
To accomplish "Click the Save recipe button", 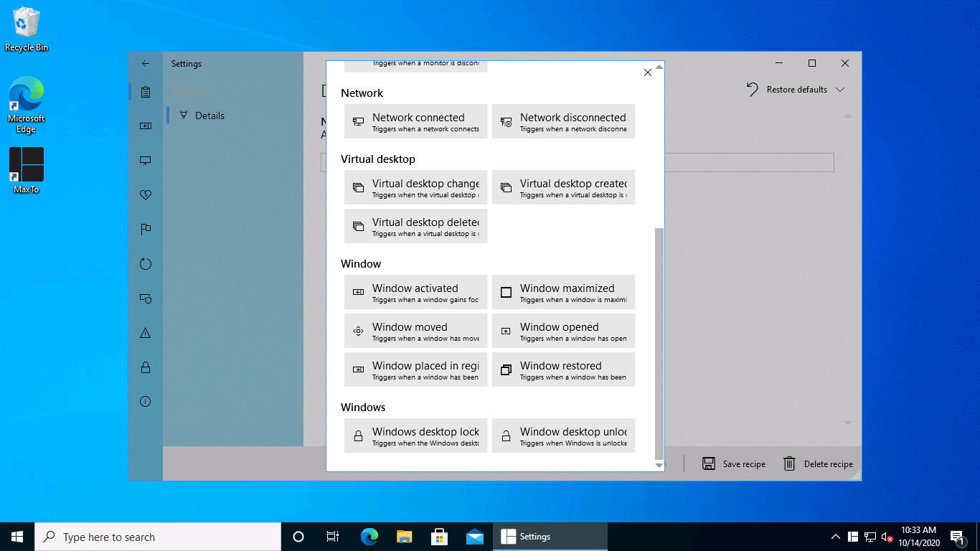I will pos(734,463).
